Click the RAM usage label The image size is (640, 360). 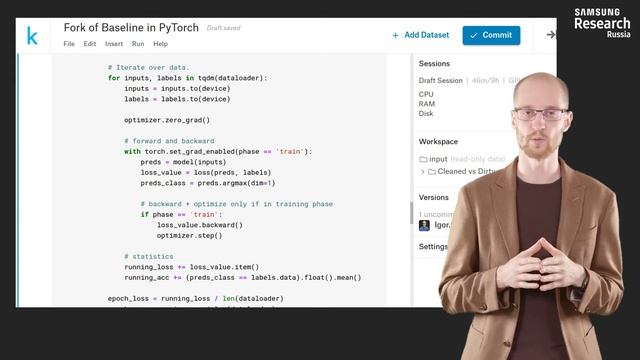427,104
